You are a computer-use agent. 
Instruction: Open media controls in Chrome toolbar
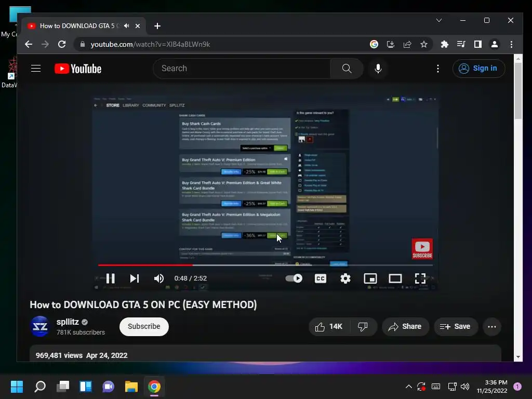click(x=461, y=44)
